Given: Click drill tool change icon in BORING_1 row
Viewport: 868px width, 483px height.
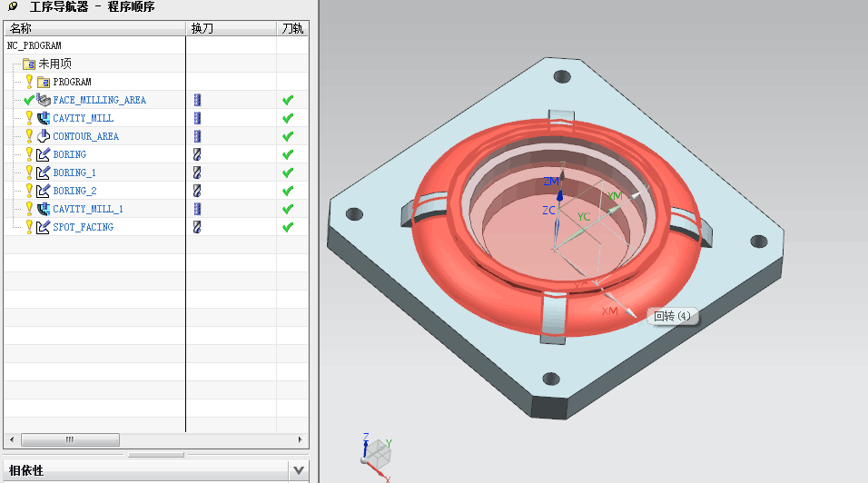Looking at the screenshot, I should click(197, 172).
